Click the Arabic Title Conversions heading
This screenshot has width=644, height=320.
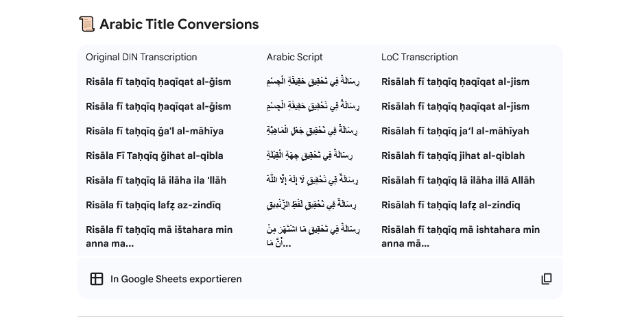(x=179, y=25)
